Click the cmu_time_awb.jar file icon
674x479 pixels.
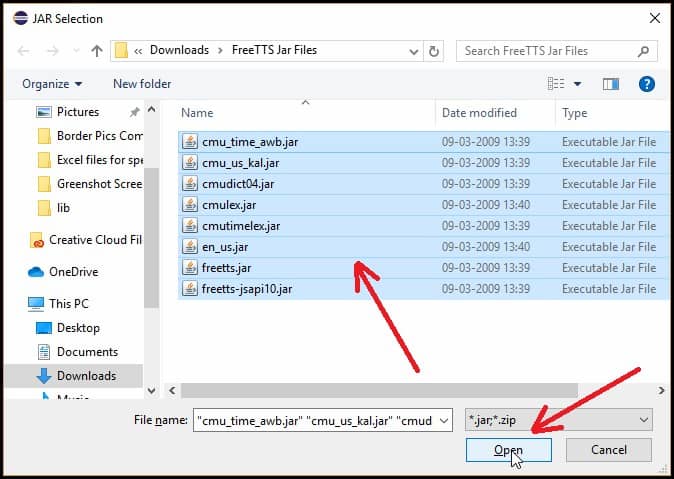190,141
